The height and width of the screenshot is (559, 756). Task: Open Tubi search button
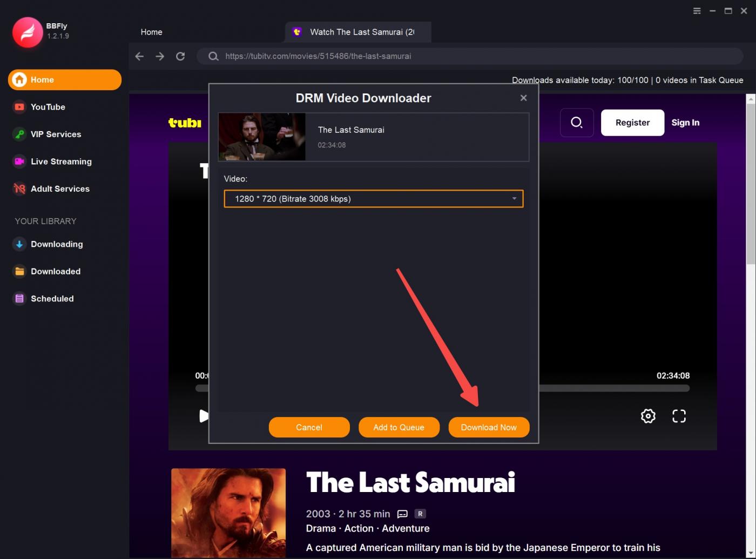(577, 122)
